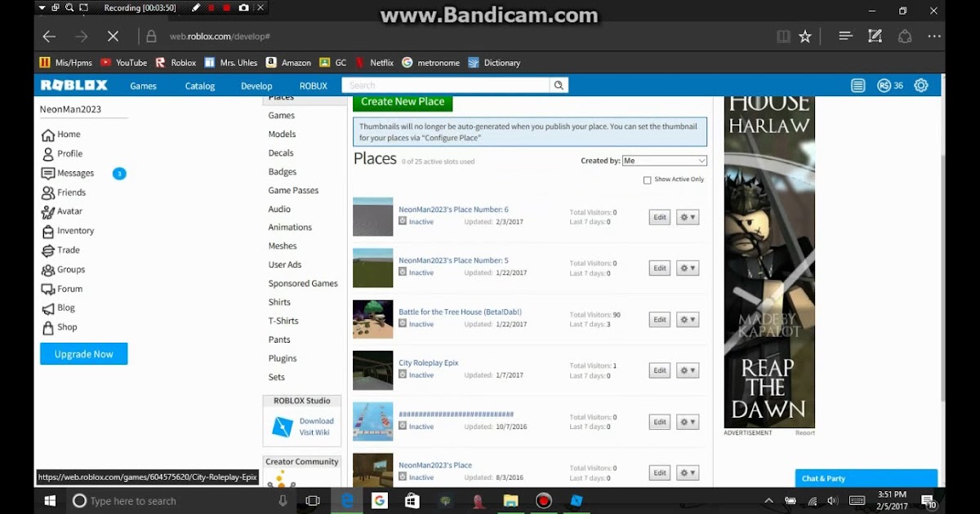Open Messages in the sidebar
The image size is (980, 514).
click(69, 173)
